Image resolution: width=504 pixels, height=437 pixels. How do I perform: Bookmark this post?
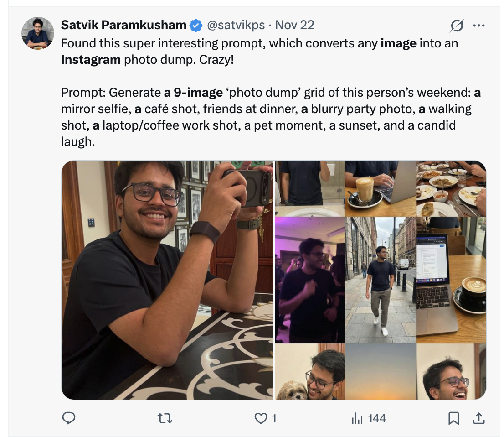[x=453, y=418]
